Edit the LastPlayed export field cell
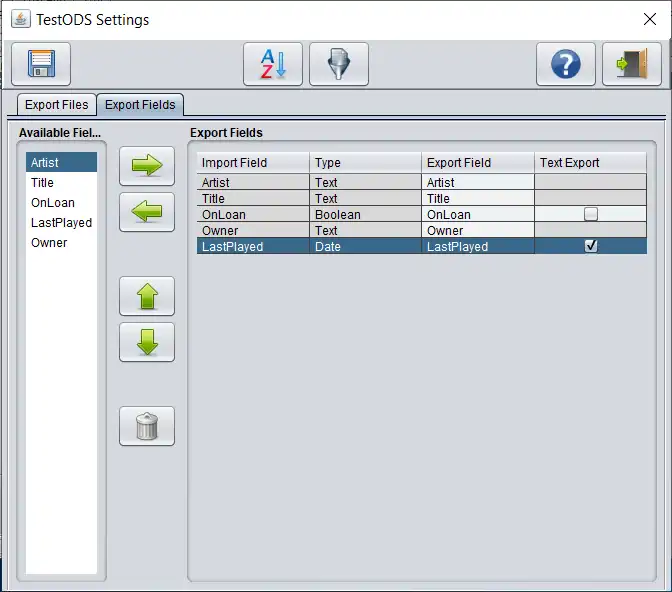The width and height of the screenshot is (672, 592). tap(478, 246)
